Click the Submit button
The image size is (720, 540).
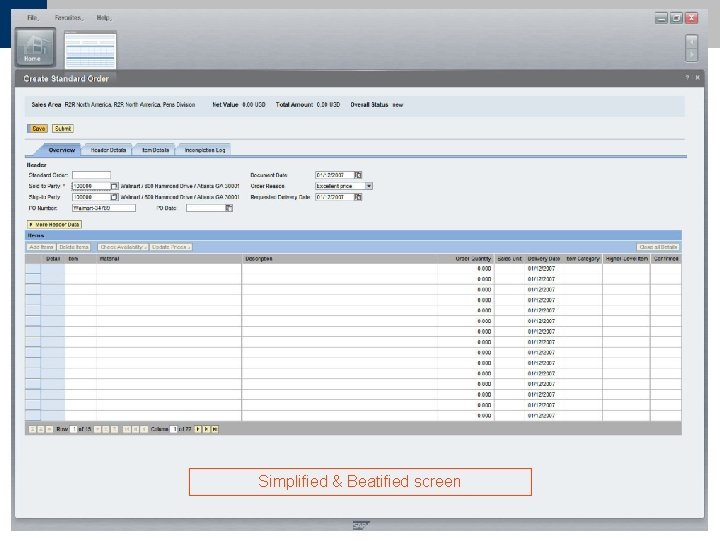click(63, 129)
